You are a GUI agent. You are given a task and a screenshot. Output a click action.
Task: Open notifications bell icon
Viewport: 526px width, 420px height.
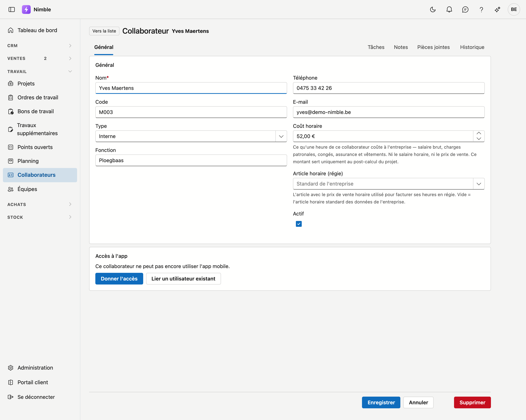coord(449,9)
